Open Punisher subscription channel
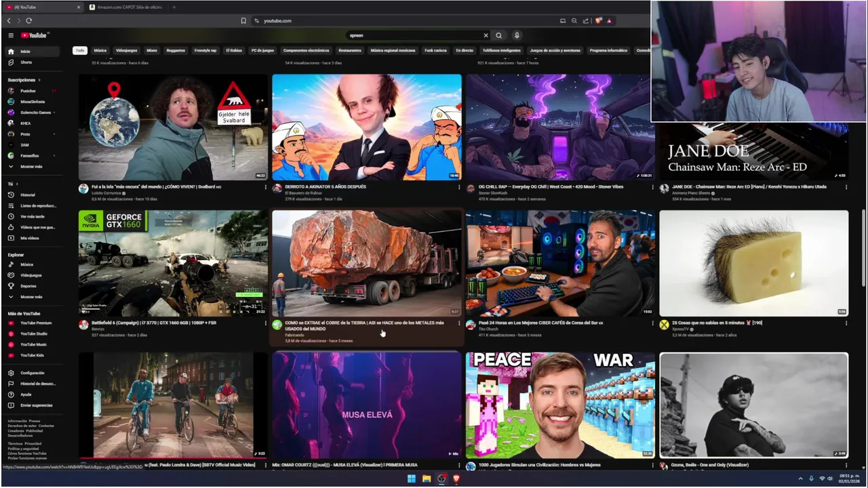The image size is (868, 488). click(28, 91)
